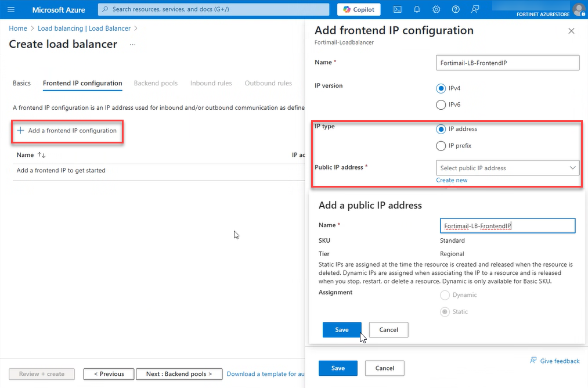The width and height of the screenshot is (588, 388).
Task: Click the Copilot button
Action: tap(359, 9)
